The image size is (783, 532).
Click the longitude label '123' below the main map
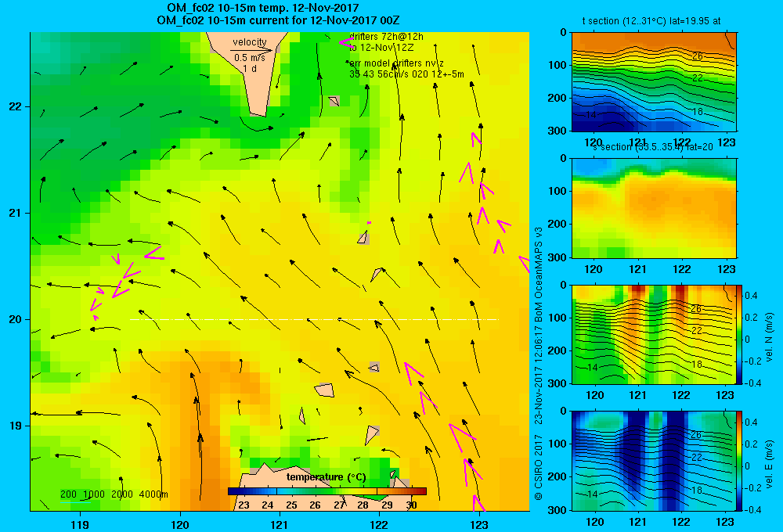tap(479, 524)
